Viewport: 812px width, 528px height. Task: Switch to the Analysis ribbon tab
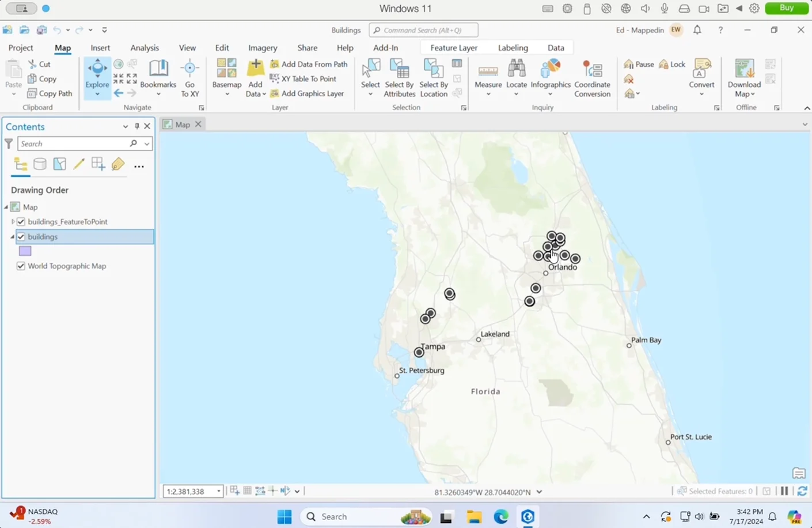pyautogui.click(x=144, y=48)
